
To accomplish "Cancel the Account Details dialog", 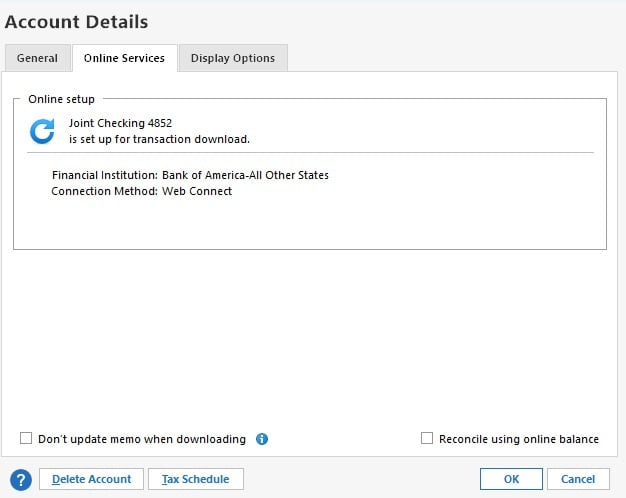I will tap(578, 479).
